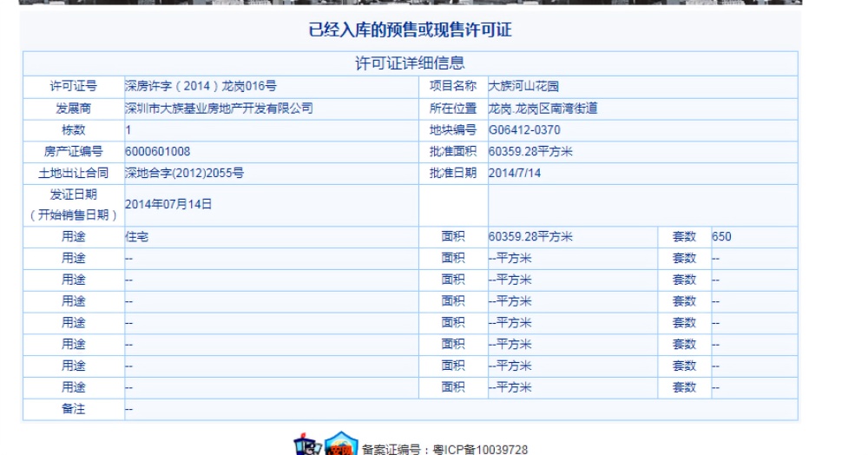The width and height of the screenshot is (868, 455).
Task: Click approval date 2014/7/14
Action: (514, 174)
